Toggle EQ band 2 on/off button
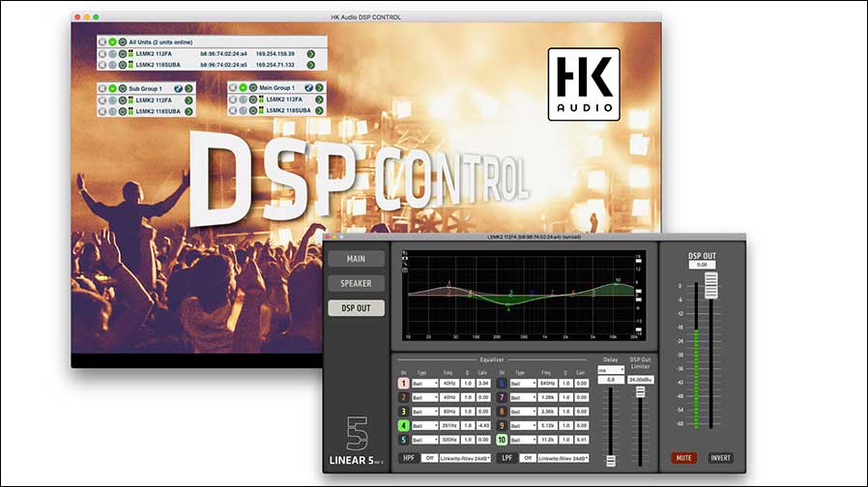This screenshot has width=868, height=487. click(x=404, y=397)
